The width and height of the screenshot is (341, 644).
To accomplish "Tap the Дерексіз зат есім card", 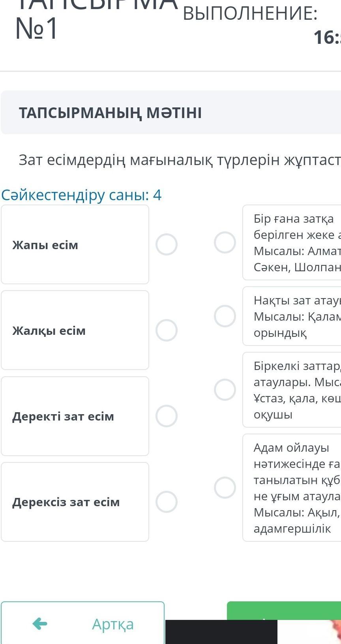I will [x=75, y=501].
